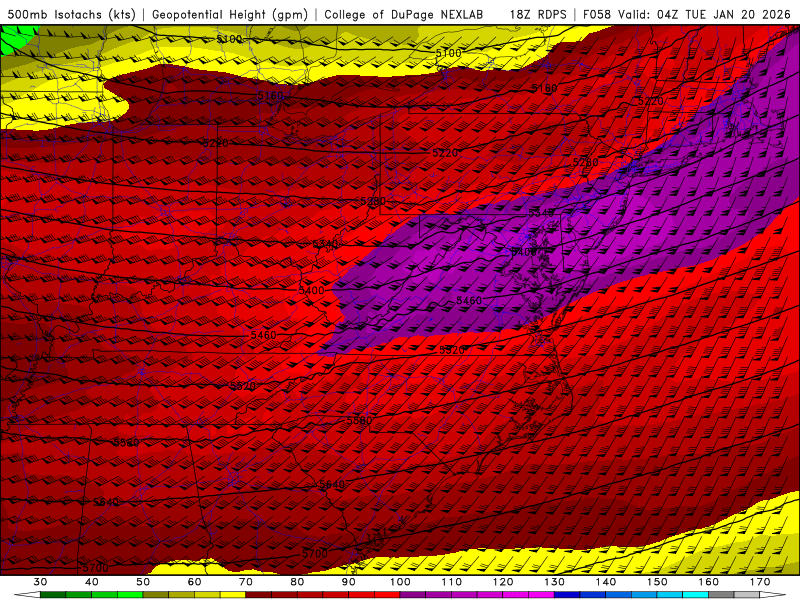Click the 'F058' forecast hour text
800x600 pixels.
coord(598,15)
